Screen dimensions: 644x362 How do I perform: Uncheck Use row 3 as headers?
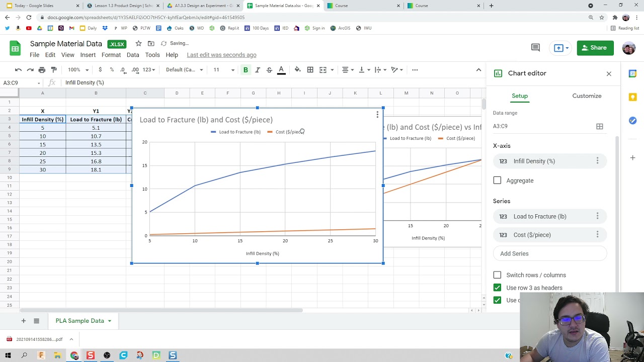[497, 288]
